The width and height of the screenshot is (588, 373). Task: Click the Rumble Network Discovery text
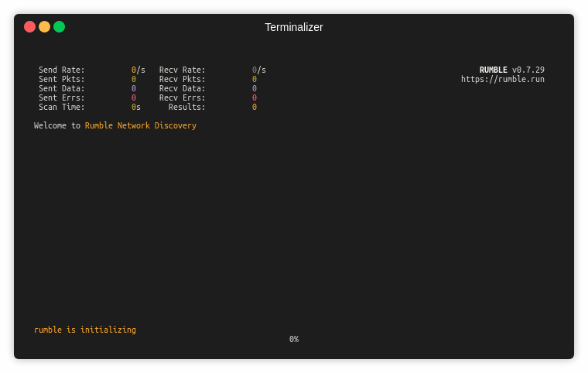coord(140,125)
